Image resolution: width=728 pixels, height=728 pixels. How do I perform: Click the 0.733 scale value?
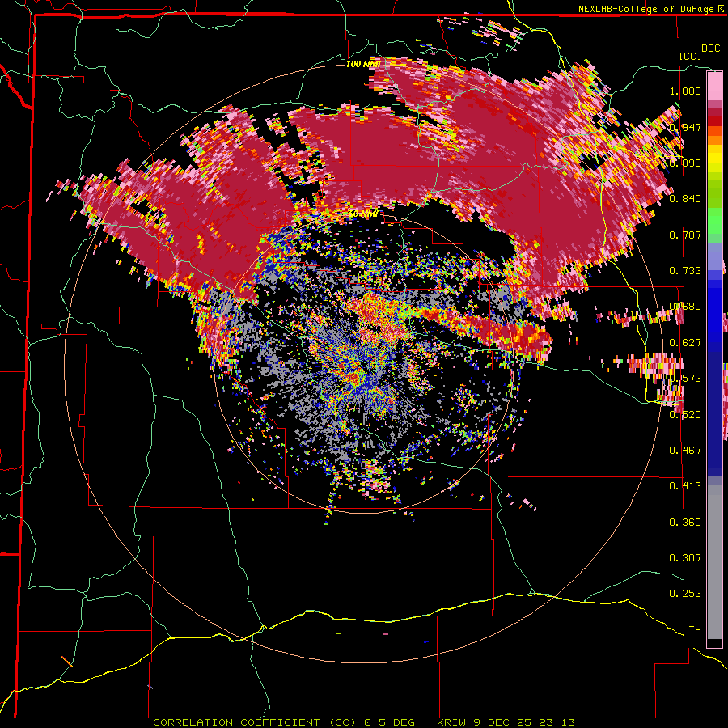(x=685, y=271)
